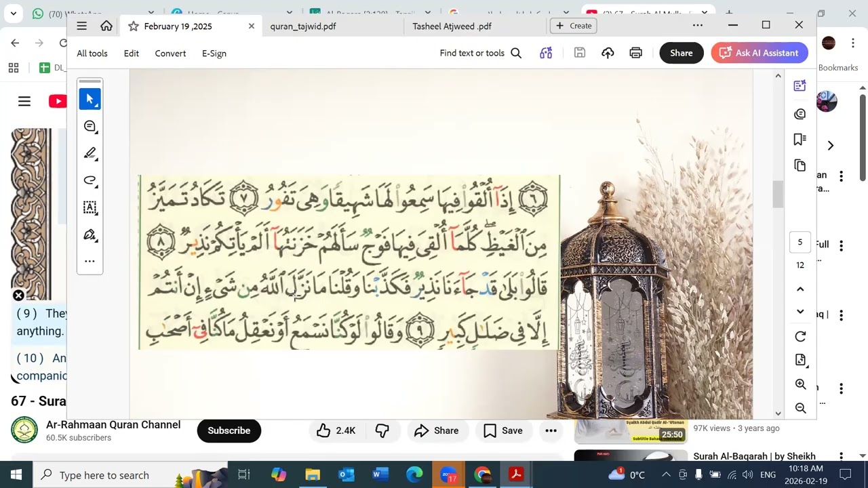Select the Draw freehand tool
Image resolution: width=868 pixels, height=488 pixels.
coord(90,180)
